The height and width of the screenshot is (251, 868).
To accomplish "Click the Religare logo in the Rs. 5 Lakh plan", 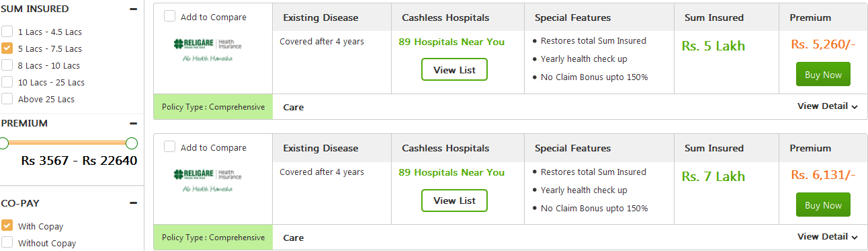I will coord(207,50).
